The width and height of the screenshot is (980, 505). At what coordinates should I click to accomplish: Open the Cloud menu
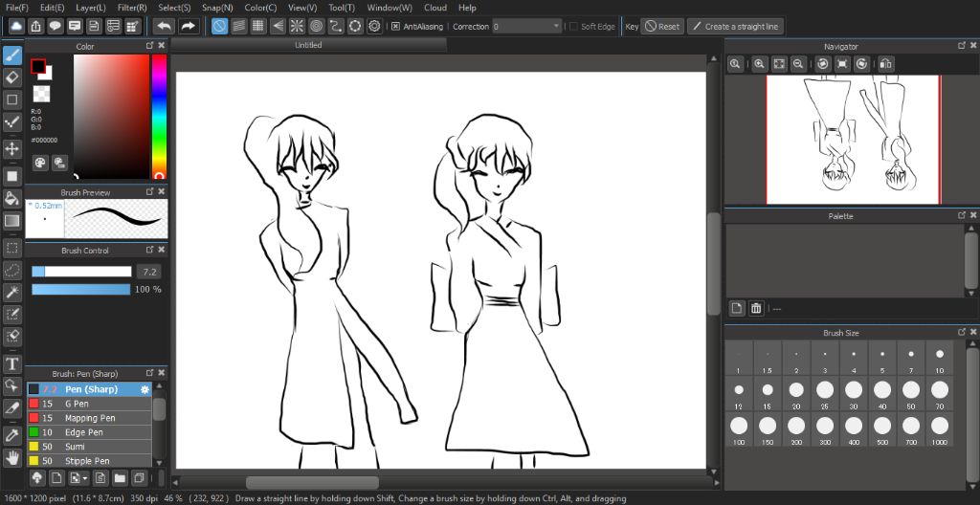(435, 8)
